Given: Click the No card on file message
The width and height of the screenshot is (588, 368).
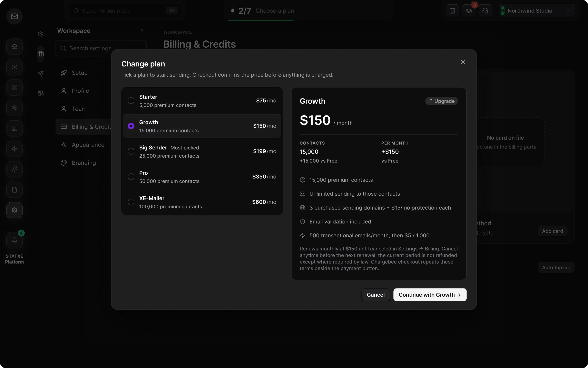Looking at the screenshot, I should tap(505, 138).
